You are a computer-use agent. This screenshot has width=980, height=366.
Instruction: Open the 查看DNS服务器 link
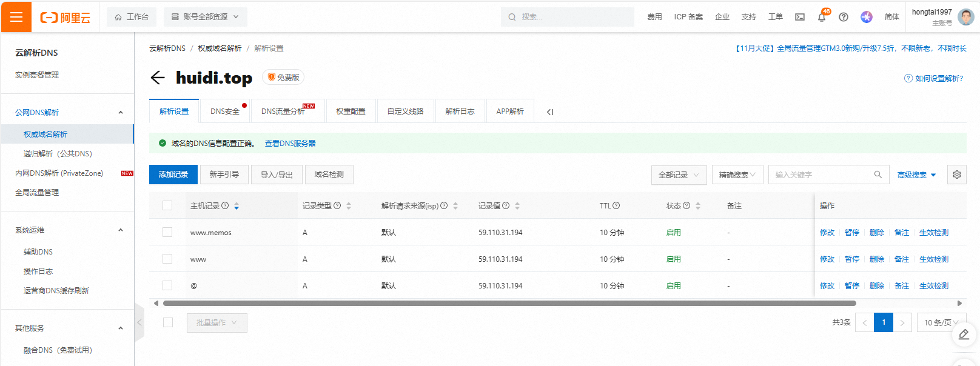tap(290, 144)
